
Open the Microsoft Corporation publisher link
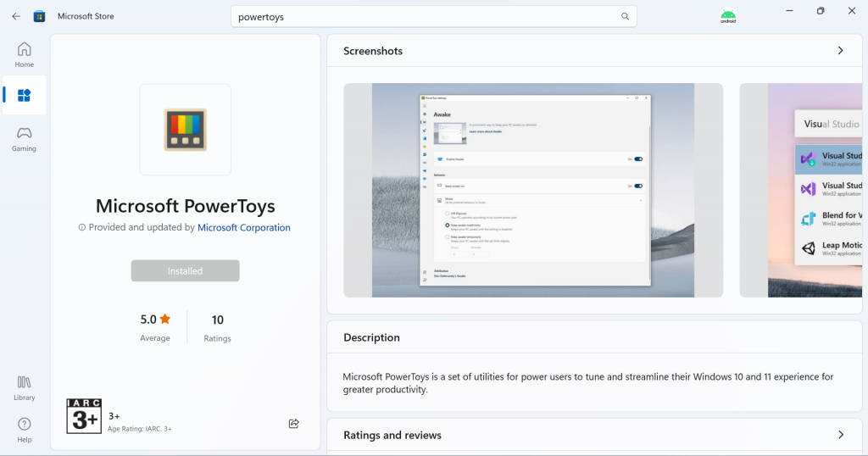[243, 227]
